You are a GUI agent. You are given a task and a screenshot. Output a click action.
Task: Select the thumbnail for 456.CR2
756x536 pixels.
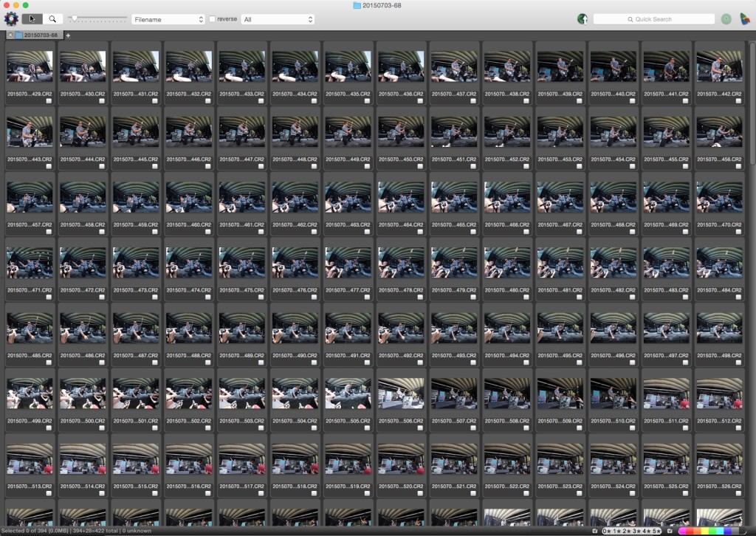click(719, 131)
